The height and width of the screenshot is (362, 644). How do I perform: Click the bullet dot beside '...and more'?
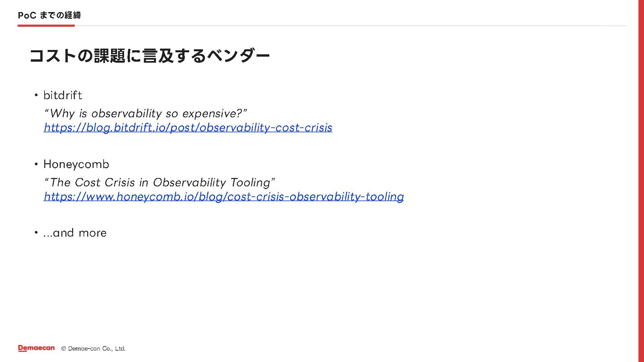pos(36,233)
